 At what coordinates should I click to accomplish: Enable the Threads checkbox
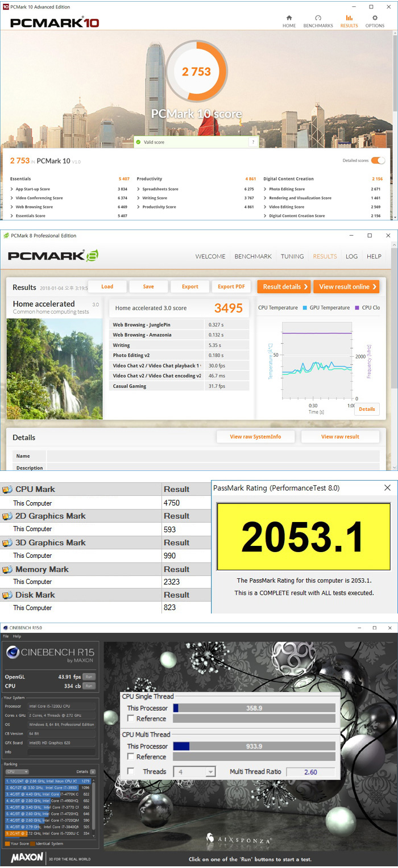coord(131,771)
